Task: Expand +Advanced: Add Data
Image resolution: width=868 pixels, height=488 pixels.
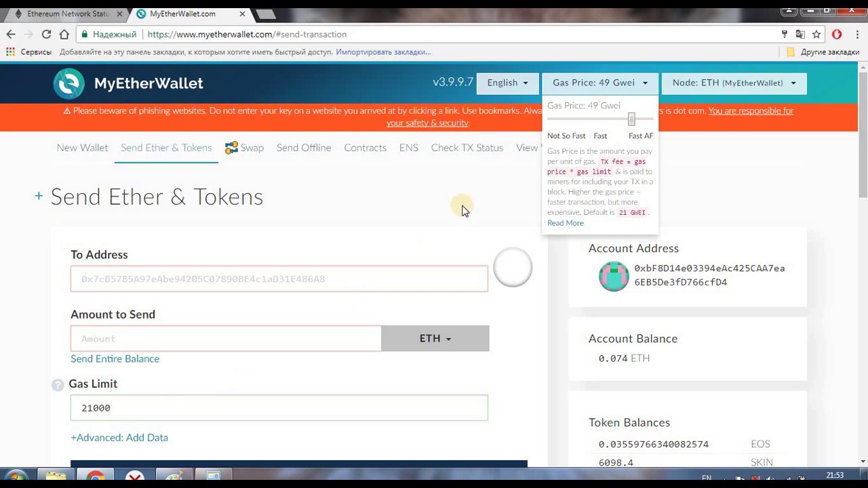Action: click(x=119, y=438)
